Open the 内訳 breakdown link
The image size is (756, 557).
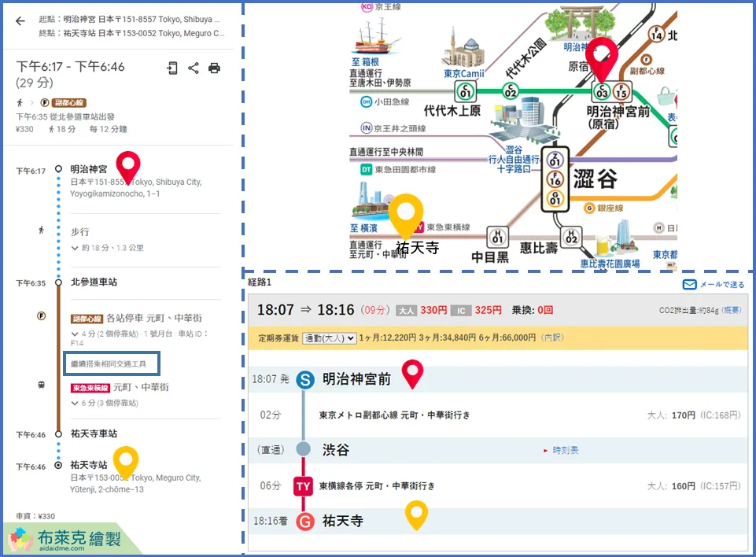(x=551, y=338)
